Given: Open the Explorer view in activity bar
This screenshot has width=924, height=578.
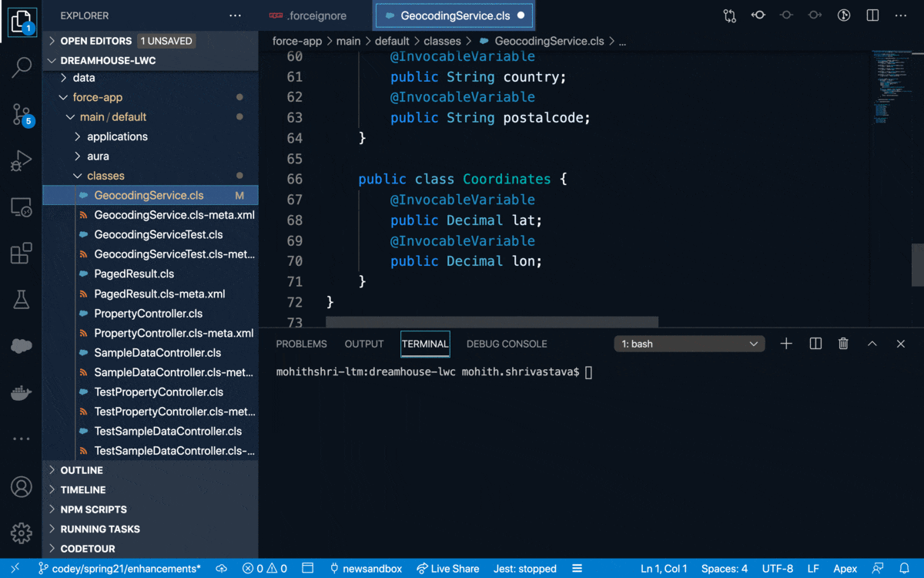Looking at the screenshot, I should pos(22,21).
